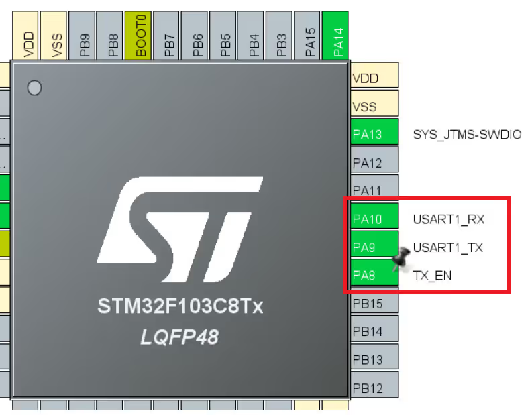Click the USART1_TX signal label
The height and width of the screenshot is (415, 532).
(448, 248)
